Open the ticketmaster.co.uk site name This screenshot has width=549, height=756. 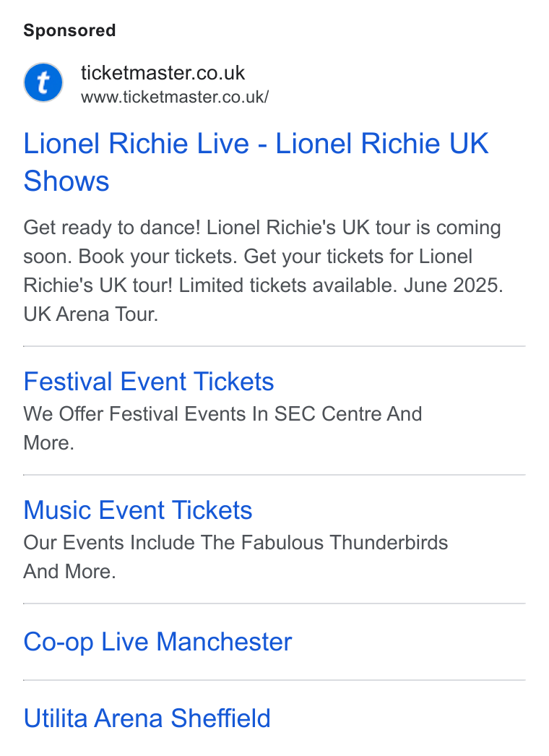point(163,73)
